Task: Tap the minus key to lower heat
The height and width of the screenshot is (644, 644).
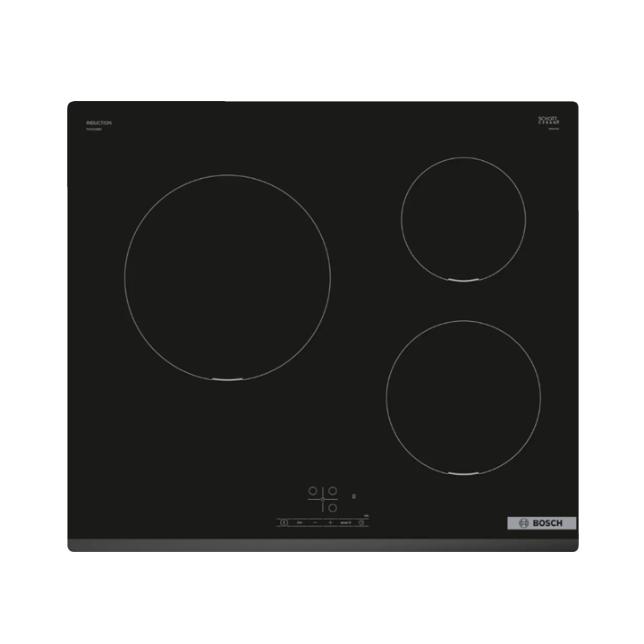Action: pos(315,522)
